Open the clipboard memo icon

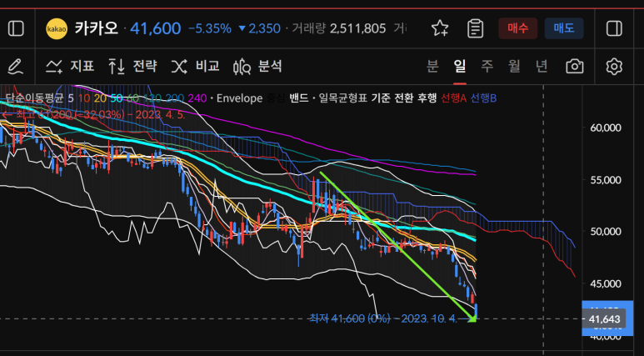[475, 28]
